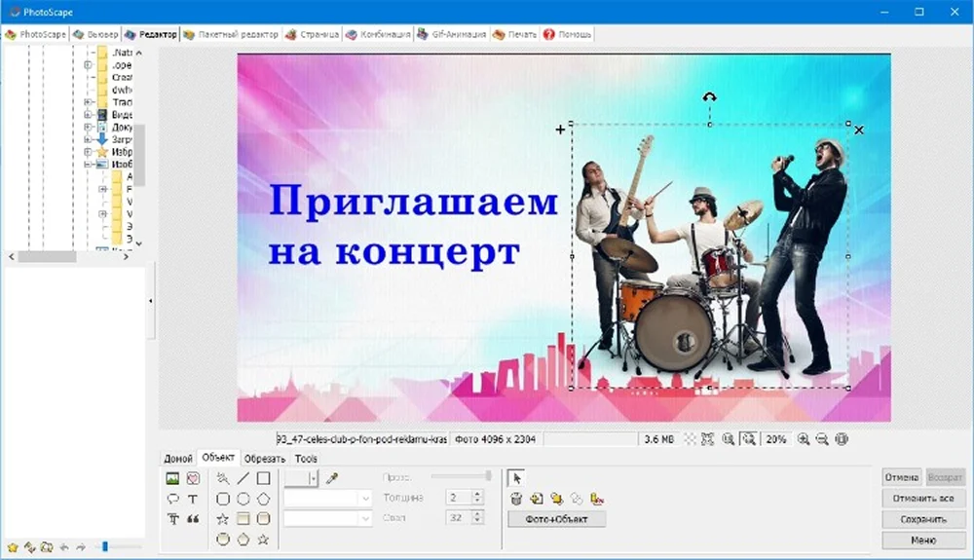Screen dimensions: 974x560
Task: Click the file tree horizontal scrollbar
Action: [47, 256]
